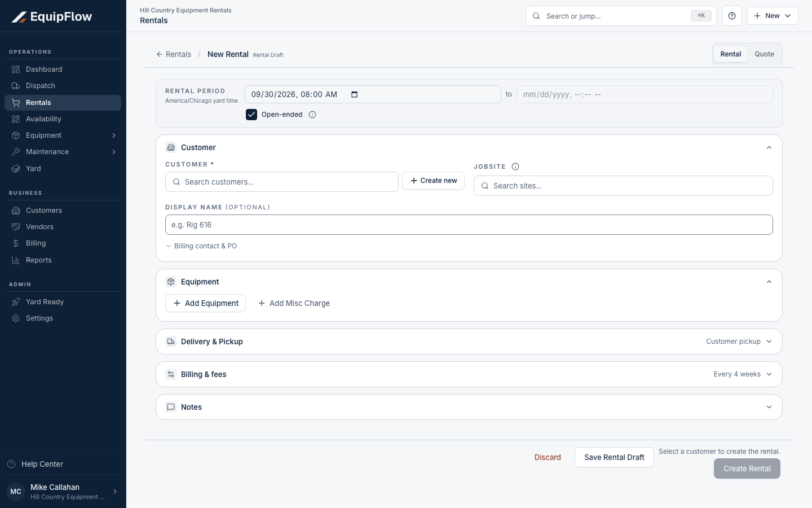Expand the Notes section
The image size is (812, 508).
point(469,407)
